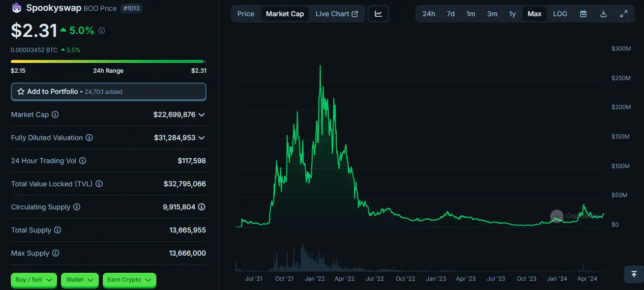Set chart range to 7d

[x=450, y=14]
